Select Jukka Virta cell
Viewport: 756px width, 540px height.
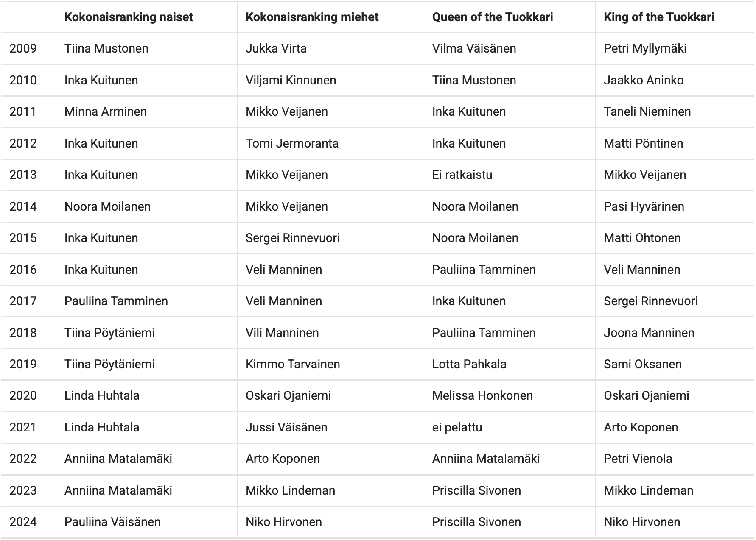pyautogui.click(x=276, y=48)
